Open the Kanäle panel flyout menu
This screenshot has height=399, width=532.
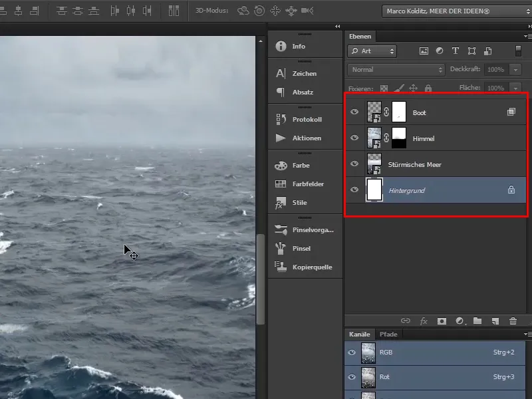(x=527, y=334)
